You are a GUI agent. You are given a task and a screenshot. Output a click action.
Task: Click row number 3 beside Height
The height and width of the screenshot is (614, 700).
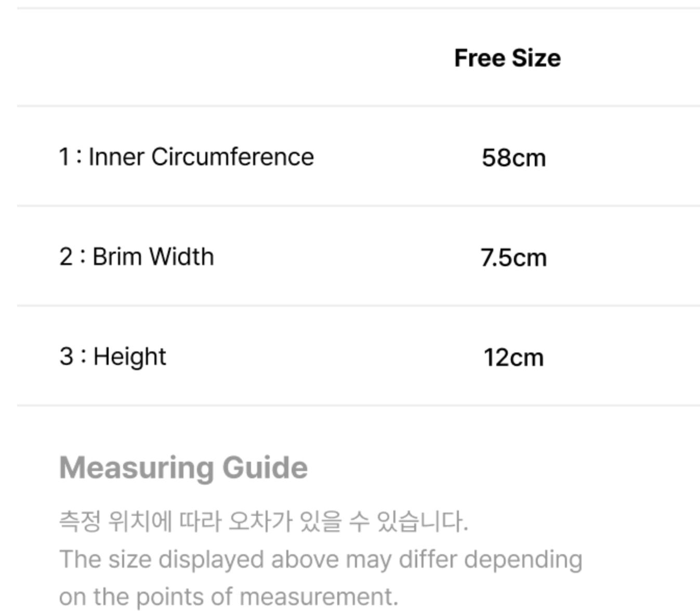coord(66,356)
